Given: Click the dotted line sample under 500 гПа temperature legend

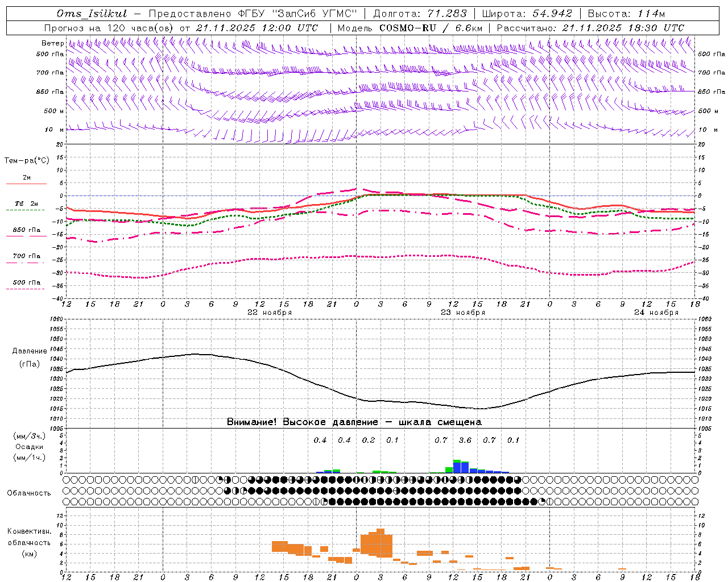Looking at the screenshot, I should point(26,289).
